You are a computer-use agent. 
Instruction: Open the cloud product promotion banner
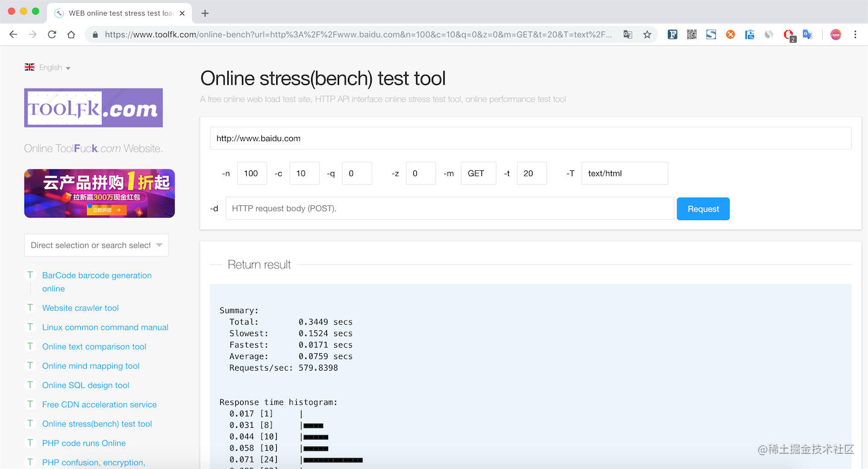(x=100, y=193)
